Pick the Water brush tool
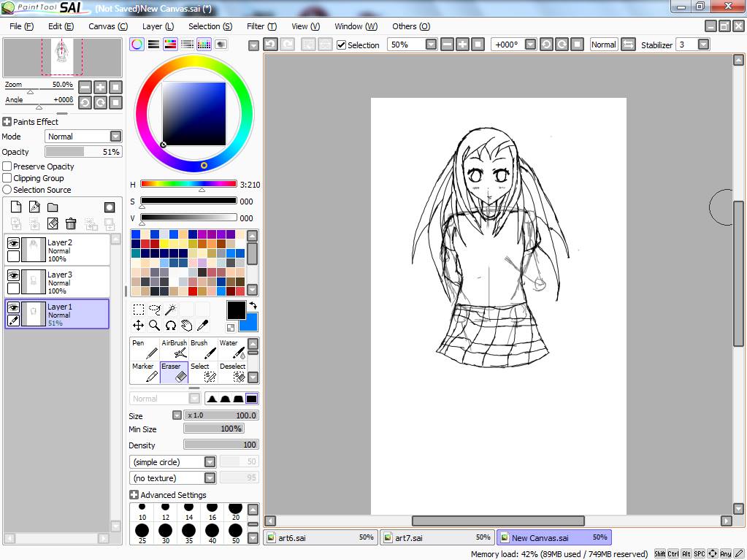 click(232, 349)
